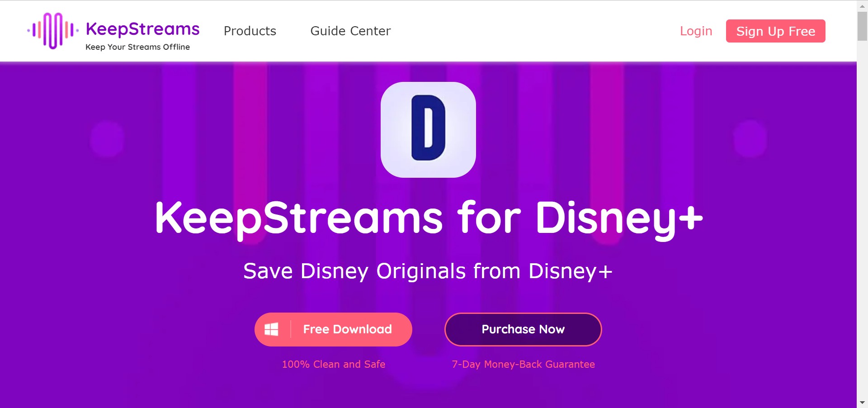The height and width of the screenshot is (408, 868).
Task: Click the Login link
Action: (x=696, y=31)
